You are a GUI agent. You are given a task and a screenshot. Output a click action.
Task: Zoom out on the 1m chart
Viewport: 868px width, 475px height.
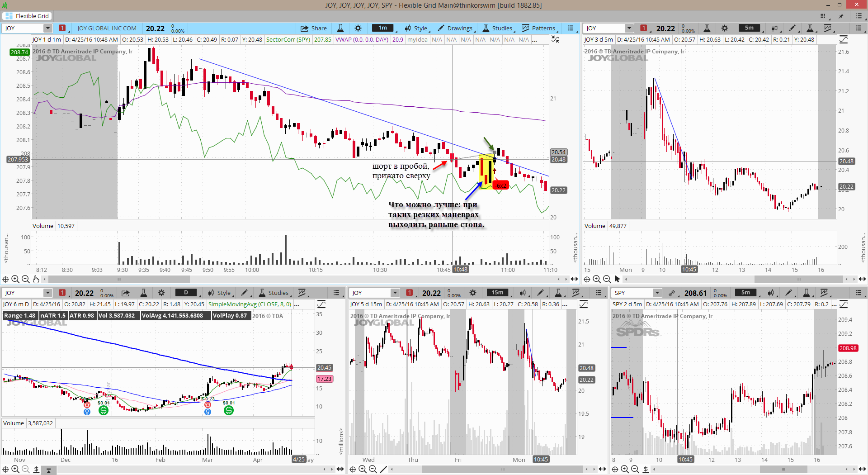[x=26, y=279]
